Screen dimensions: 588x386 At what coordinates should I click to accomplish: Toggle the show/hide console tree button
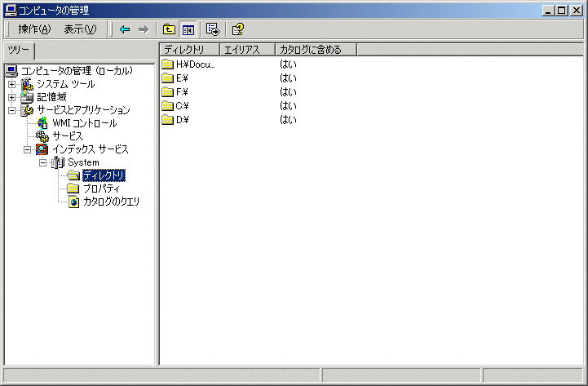188,29
